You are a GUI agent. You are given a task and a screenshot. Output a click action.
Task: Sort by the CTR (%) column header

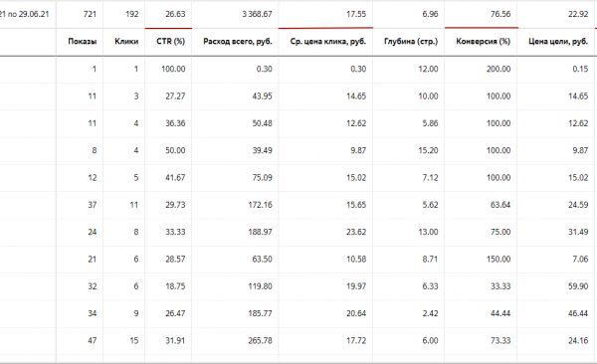point(170,42)
